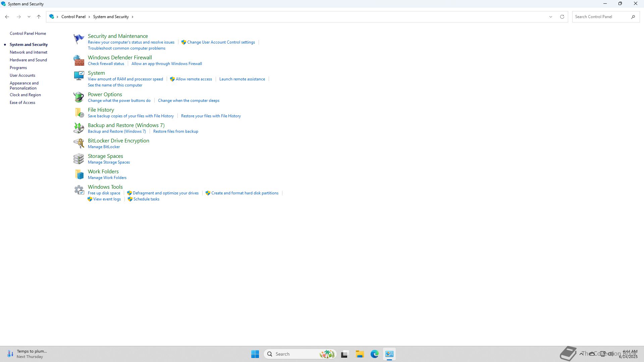Open the recent locations dropdown arrow

click(29, 17)
